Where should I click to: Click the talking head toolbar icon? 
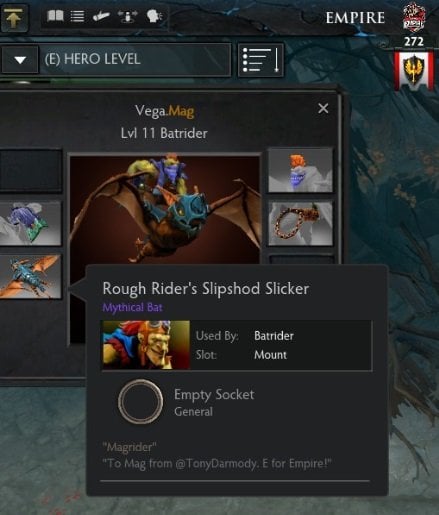[x=154, y=16]
